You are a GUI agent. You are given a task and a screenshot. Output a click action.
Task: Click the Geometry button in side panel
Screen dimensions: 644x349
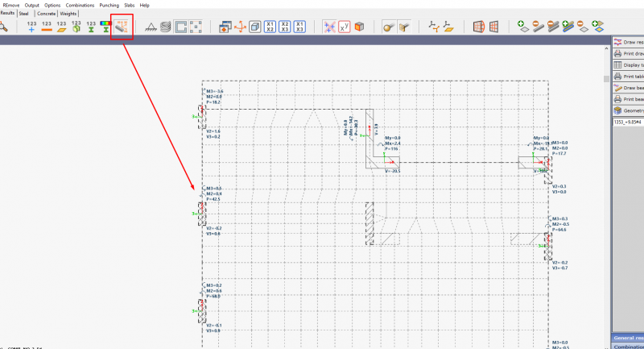click(x=629, y=110)
